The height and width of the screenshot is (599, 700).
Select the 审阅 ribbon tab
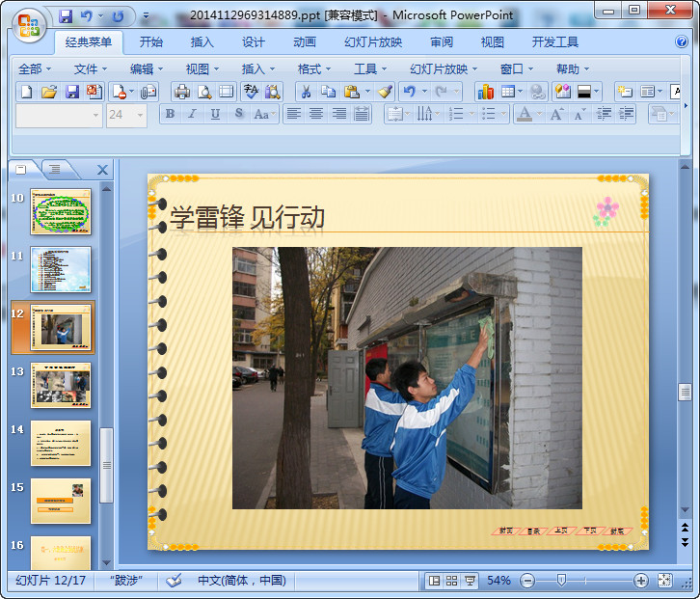[x=441, y=42]
